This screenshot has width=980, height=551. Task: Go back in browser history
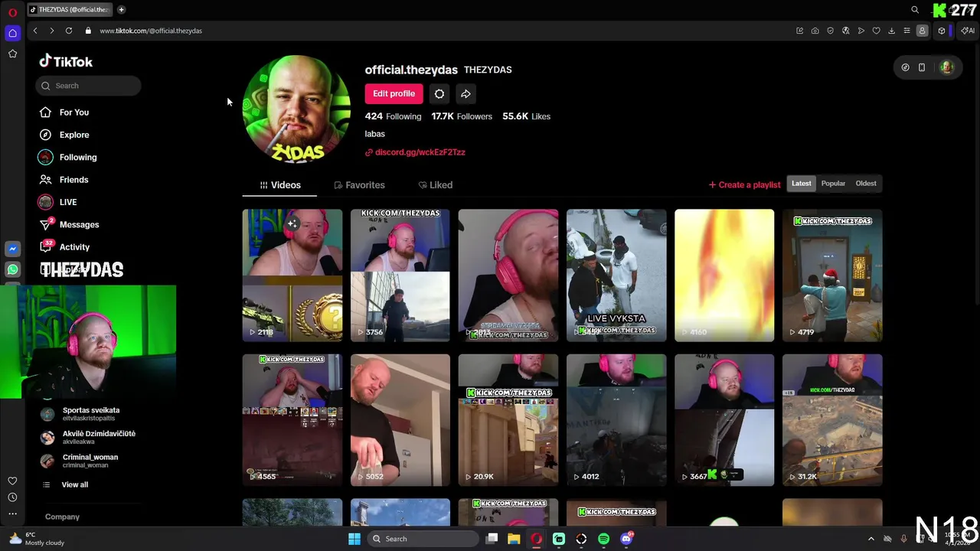click(35, 31)
